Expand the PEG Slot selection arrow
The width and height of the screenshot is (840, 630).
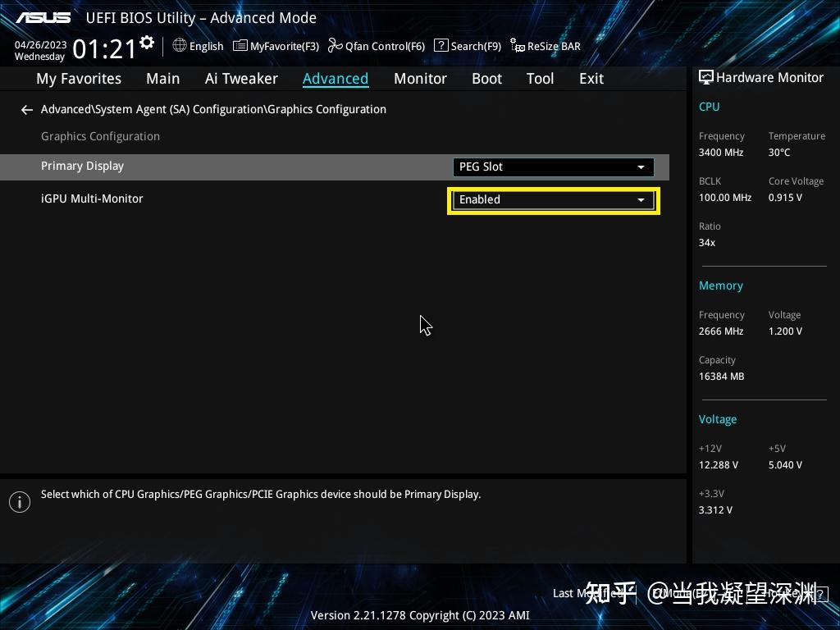click(641, 167)
